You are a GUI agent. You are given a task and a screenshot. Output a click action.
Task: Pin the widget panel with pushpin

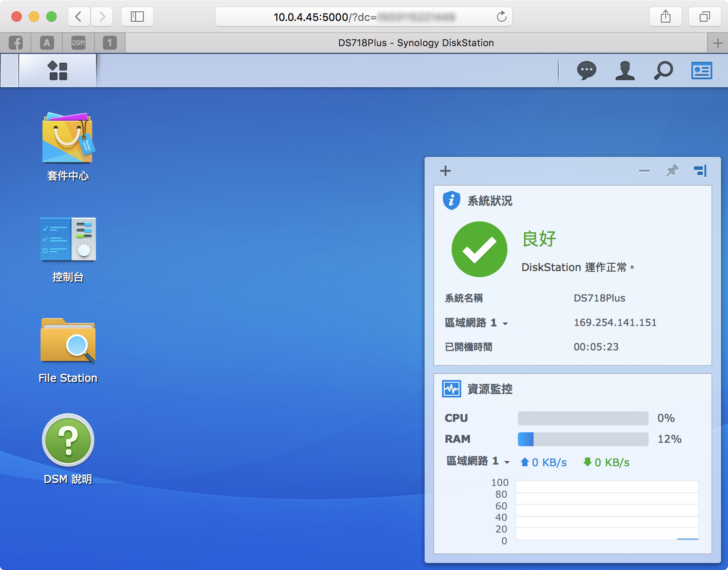(672, 171)
